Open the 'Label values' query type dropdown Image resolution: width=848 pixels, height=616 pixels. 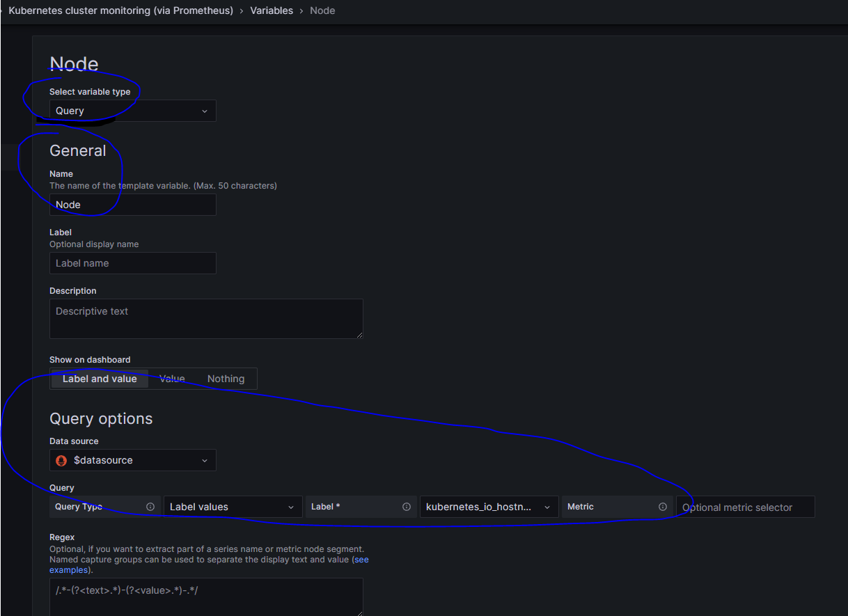coord(232,507)
